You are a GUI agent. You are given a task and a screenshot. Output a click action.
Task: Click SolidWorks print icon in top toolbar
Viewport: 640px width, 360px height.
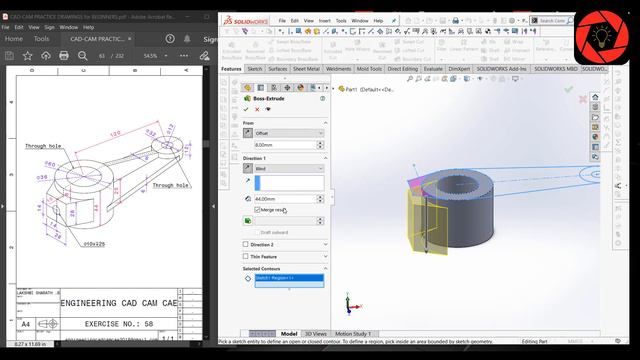click(x=456, y=20)
